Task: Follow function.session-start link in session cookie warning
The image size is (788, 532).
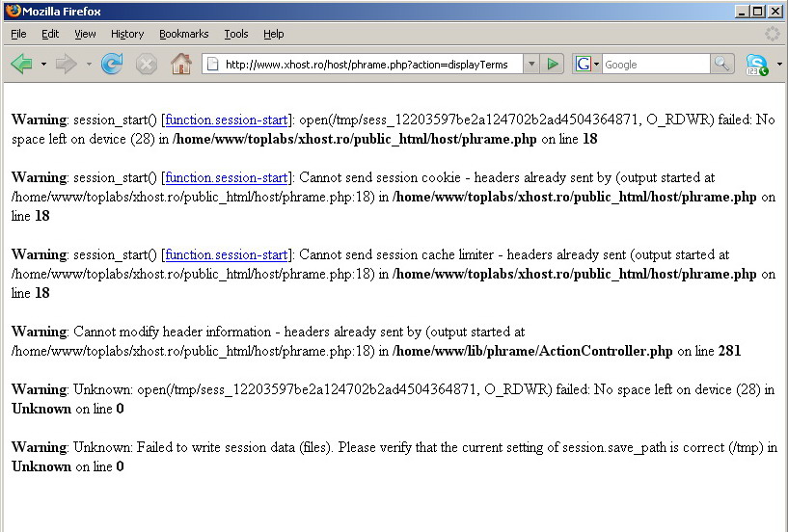Action: (x=226, y=177)
